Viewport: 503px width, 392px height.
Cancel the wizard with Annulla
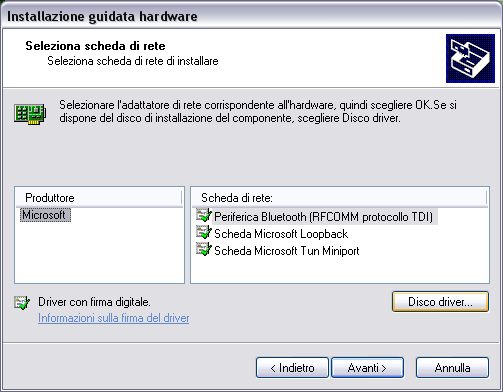(x=452, y=368)
